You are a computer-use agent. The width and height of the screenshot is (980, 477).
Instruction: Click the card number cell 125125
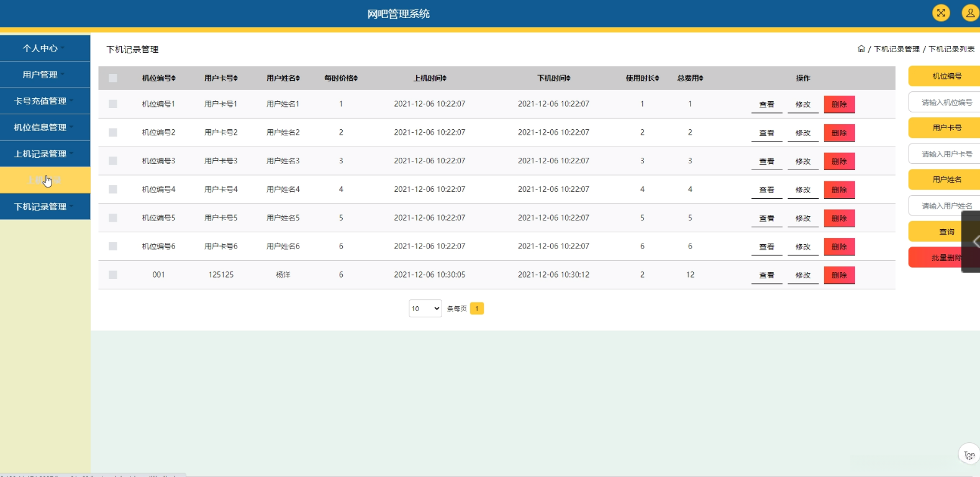tap(221, 275)
